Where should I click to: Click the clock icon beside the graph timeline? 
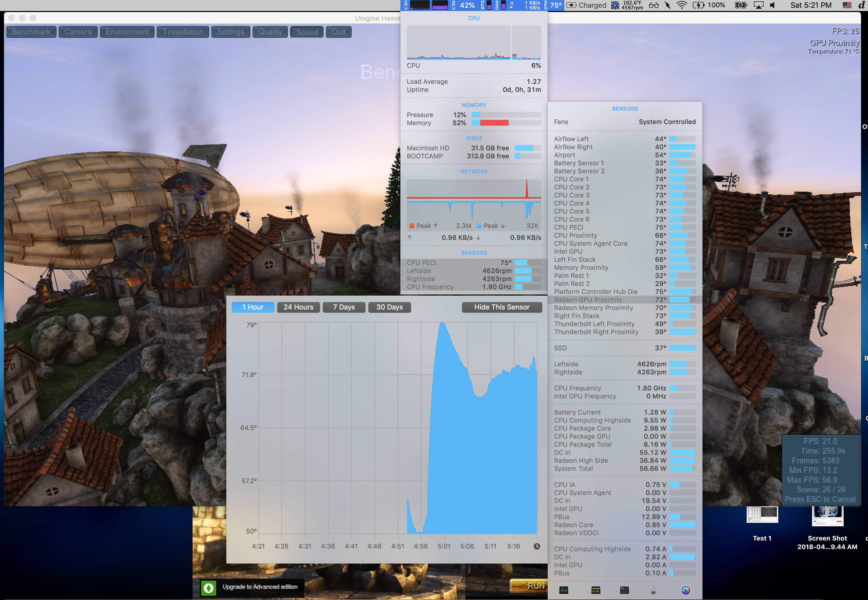537,546
